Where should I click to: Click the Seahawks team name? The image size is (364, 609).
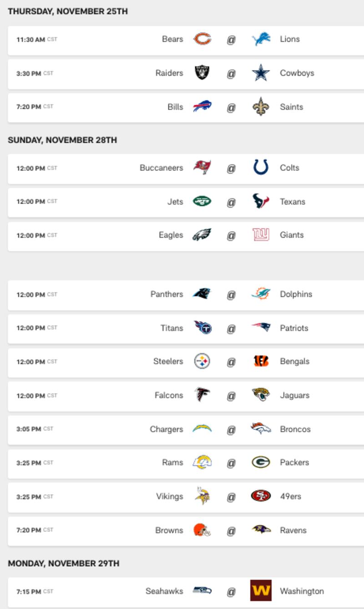point(164,591)
